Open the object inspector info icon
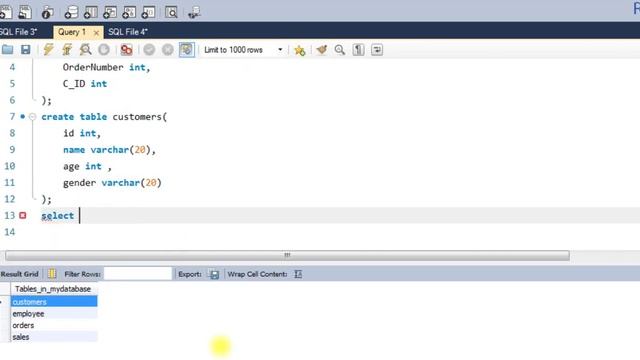640x360 pixels. (x=47, y=13)
